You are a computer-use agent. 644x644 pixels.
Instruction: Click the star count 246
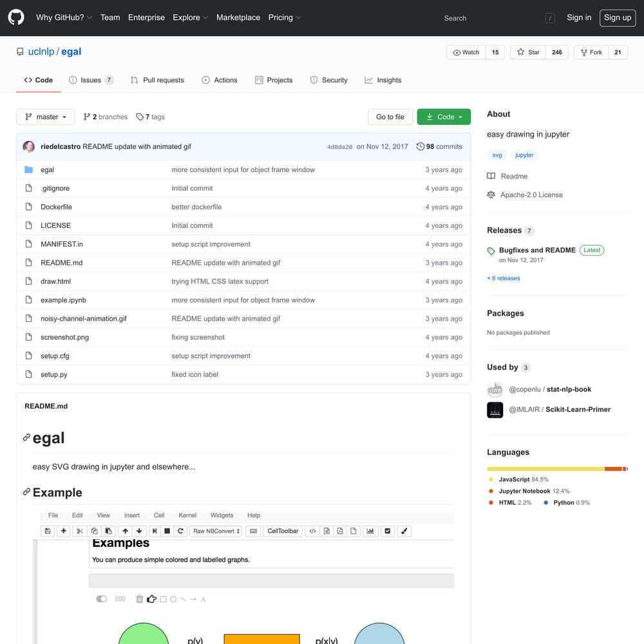(557, 52)
